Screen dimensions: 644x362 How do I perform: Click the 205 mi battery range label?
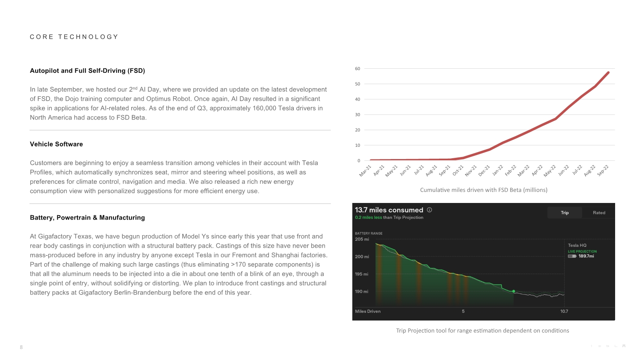(362, 239)
